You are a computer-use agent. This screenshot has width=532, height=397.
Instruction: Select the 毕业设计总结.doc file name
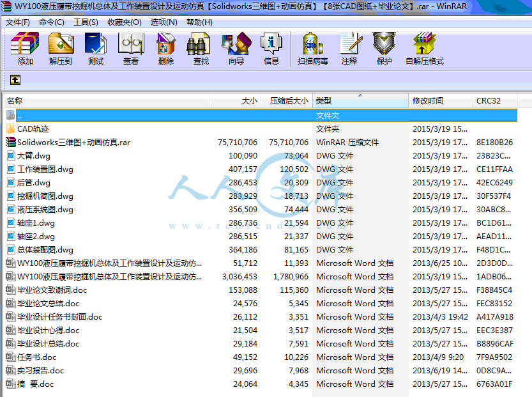pos(48,344)
